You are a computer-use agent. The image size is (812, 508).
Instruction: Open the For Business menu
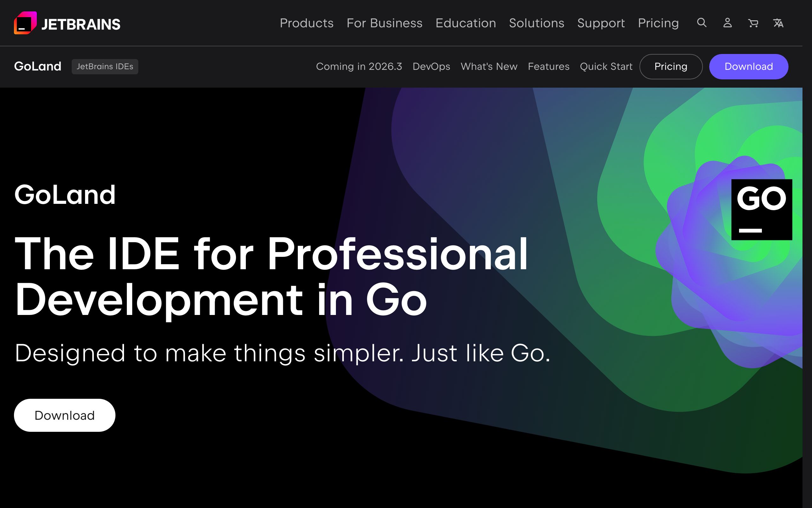[x=384, y=23]
